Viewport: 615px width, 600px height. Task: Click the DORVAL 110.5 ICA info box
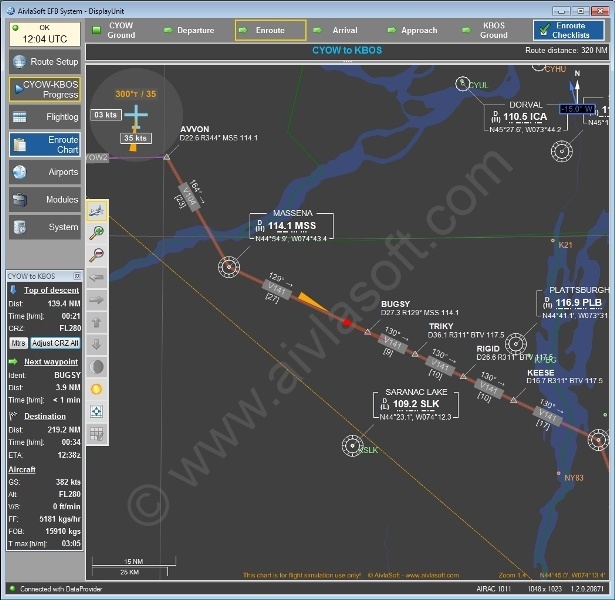(526, 117)
